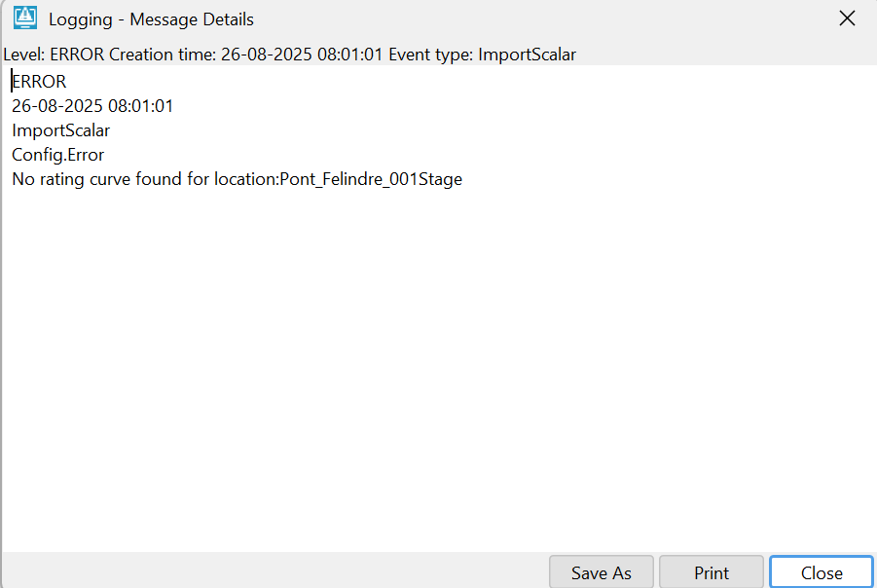Click the 'Event type: ImportScalar' header text

click(x=482, y=55)
